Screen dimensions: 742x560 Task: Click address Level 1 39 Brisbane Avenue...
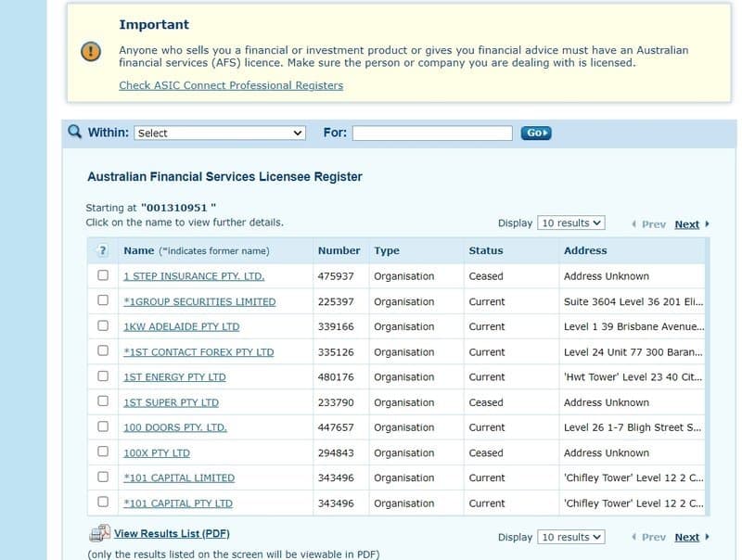[x=633, y=327]
